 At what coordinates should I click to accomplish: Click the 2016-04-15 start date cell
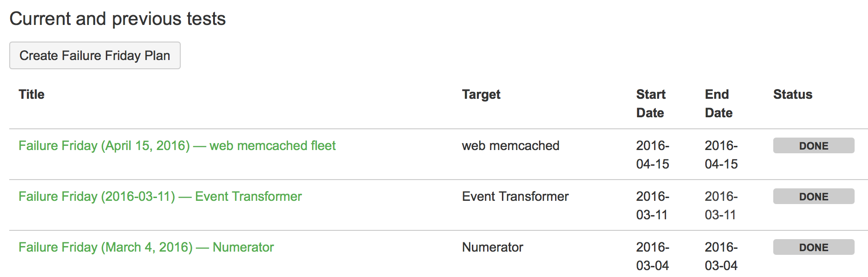[653, 155]
